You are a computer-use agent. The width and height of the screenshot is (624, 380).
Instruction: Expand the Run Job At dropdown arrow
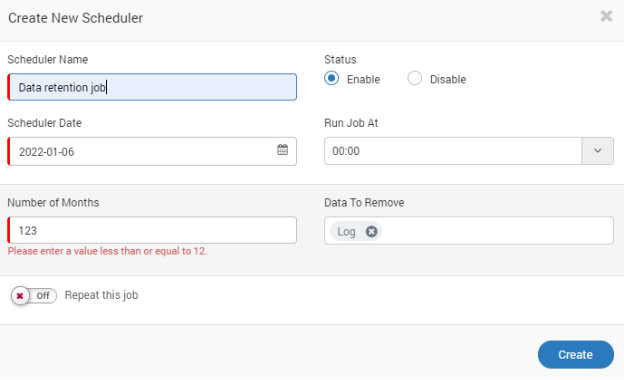click(597, 151)
